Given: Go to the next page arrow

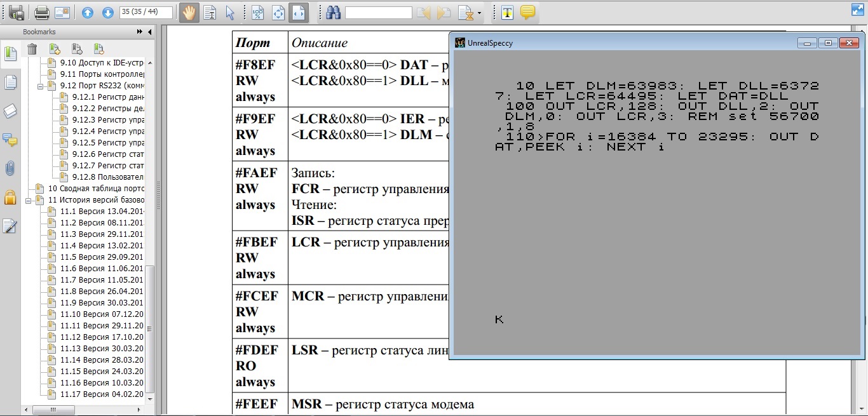Looking at the screenshot, I should (x=107, y=12).
